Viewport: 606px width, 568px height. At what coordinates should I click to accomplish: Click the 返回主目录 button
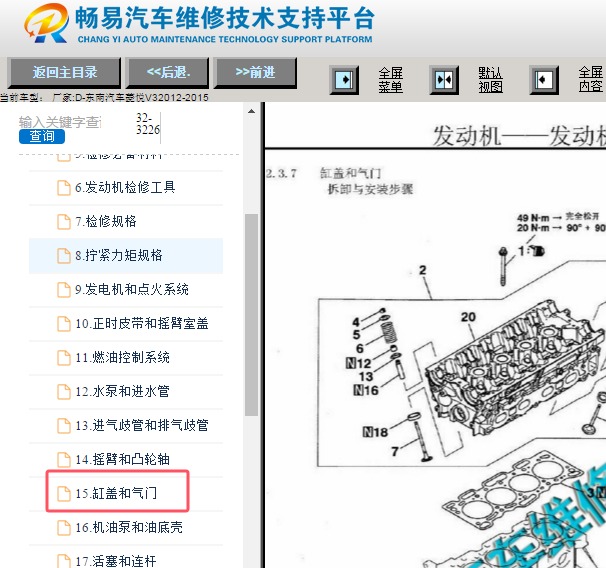(x=64, y=73)
